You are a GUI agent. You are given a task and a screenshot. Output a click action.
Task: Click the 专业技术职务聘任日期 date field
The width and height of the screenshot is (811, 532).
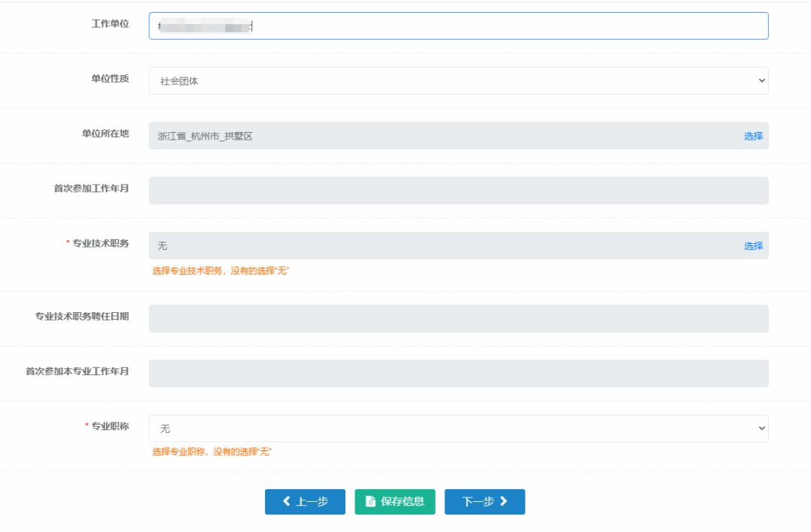458,318
